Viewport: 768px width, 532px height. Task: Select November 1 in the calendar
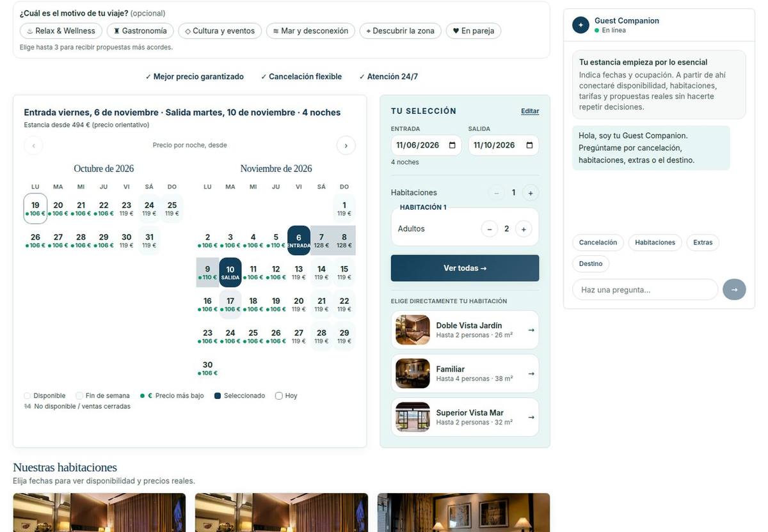pyautogui.click(x=344, y=208)
